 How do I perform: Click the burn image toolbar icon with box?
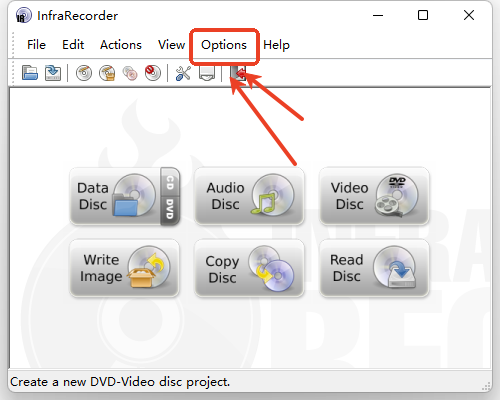point(107,73)
